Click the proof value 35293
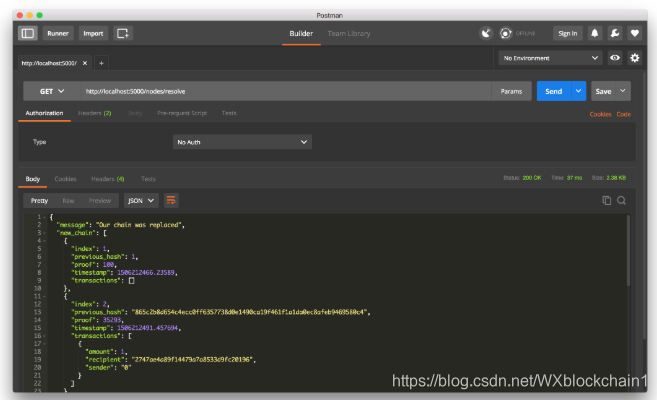The height and width of the screenshot is (400, 657). (x=111, y=320)
